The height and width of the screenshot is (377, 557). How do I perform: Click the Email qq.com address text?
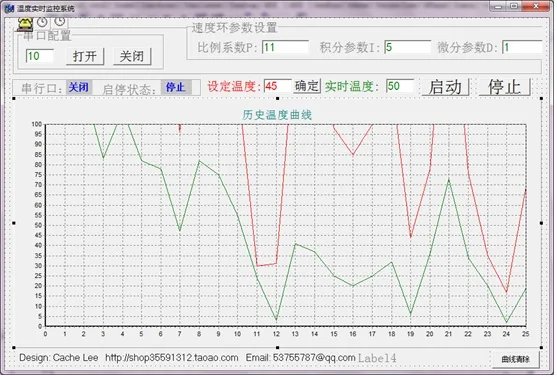(300, 357)
